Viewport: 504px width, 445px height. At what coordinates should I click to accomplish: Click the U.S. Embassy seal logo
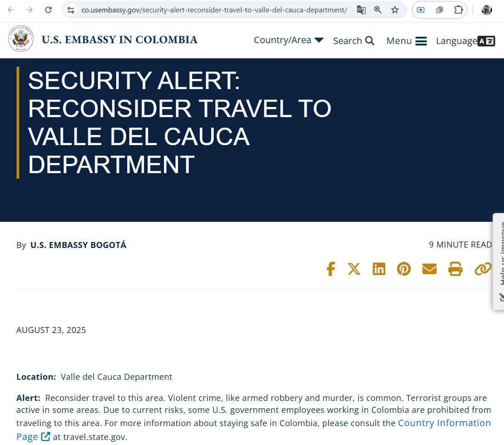[21, 39]
